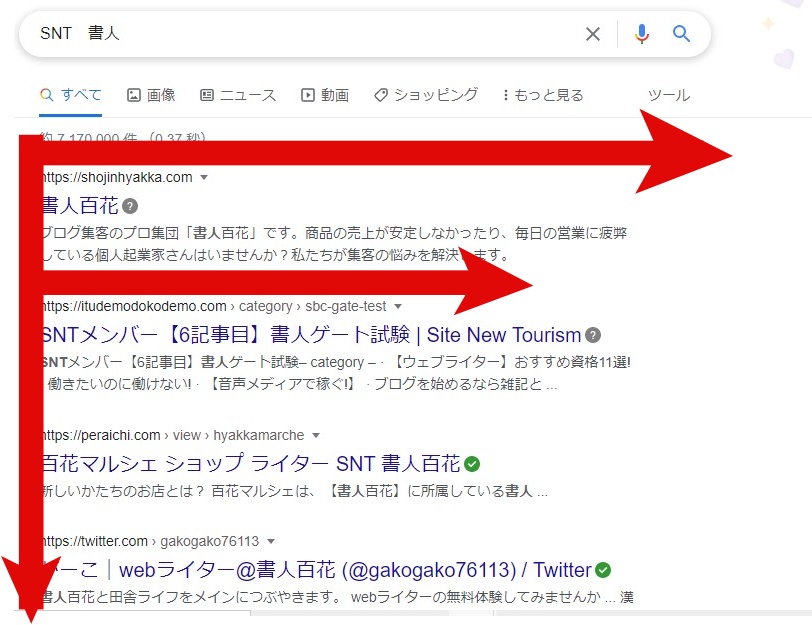Screen dimensions: 812x625
Task: Open the webライター@書人百花 Twitter result link
Action: (317, 570)
